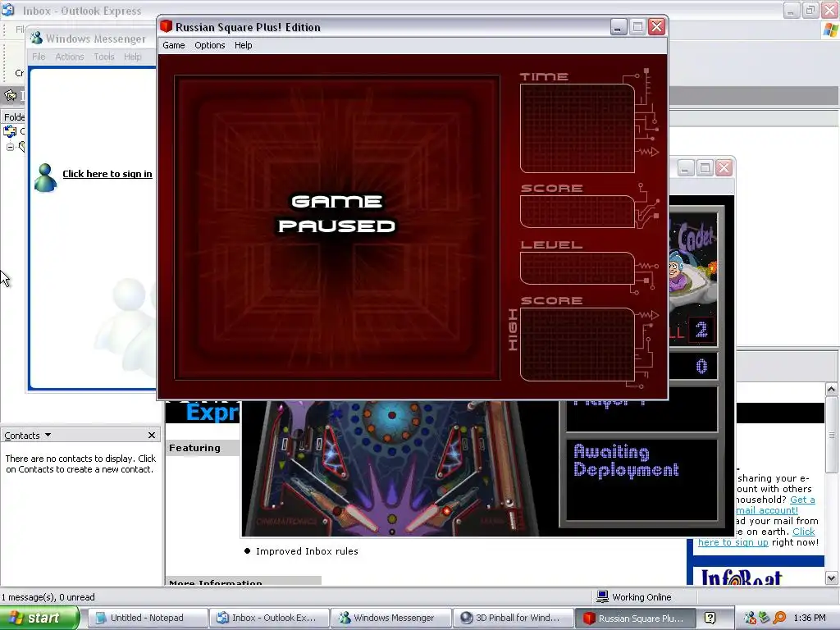Click 'Awaiting Deployment' message in Pinball
The width and height of the screenshot is (840, 630).
click(x=626, y=461)
